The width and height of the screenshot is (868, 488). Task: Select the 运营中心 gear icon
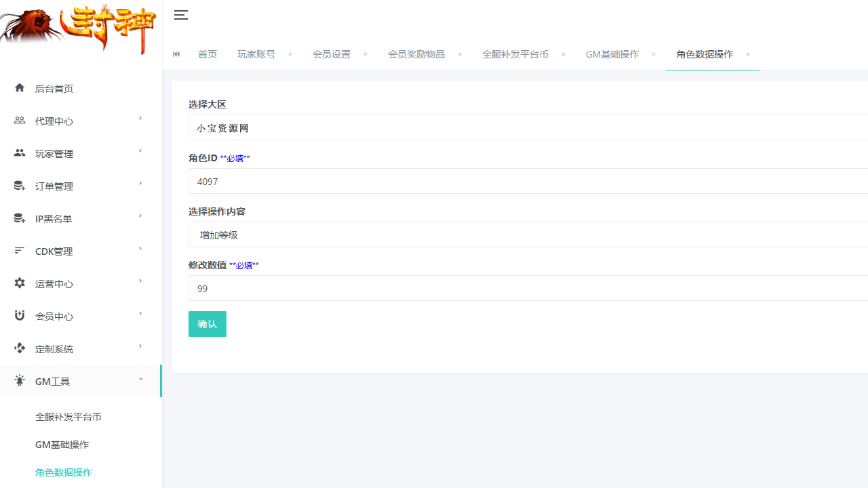pyautogui.click(x=19, y=283)
